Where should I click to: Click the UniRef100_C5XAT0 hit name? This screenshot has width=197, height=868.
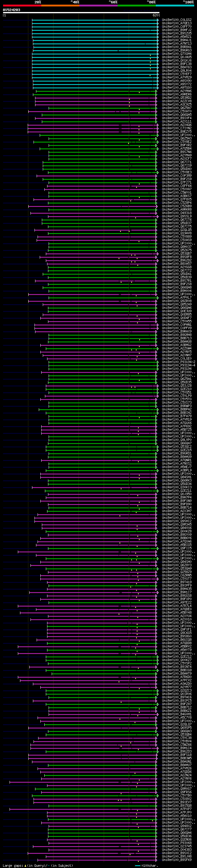[177, 111]
